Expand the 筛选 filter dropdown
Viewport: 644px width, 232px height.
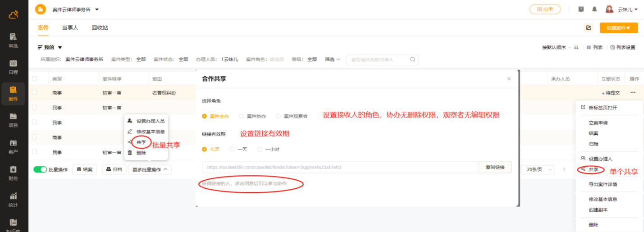(333, 59)
